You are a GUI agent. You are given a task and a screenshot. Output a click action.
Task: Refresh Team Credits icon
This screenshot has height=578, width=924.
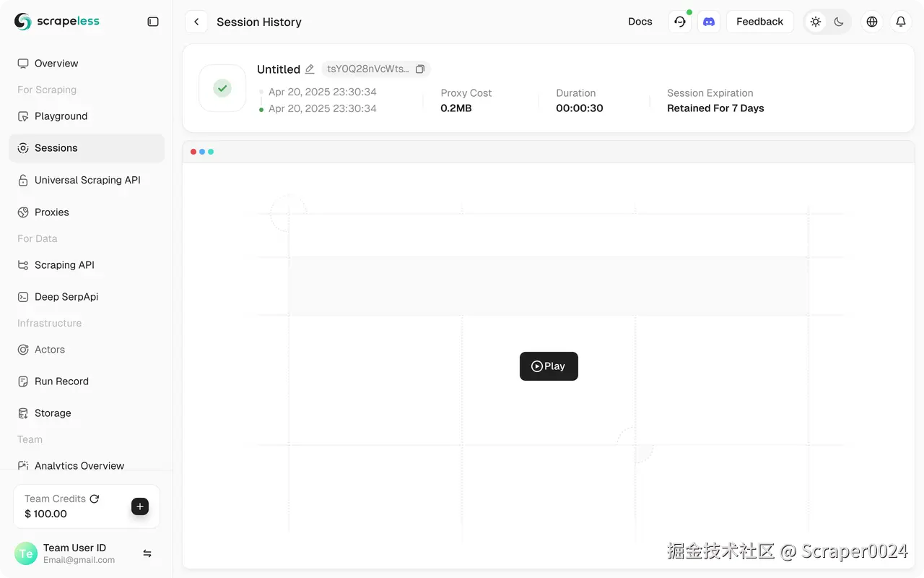pos(95,499)
